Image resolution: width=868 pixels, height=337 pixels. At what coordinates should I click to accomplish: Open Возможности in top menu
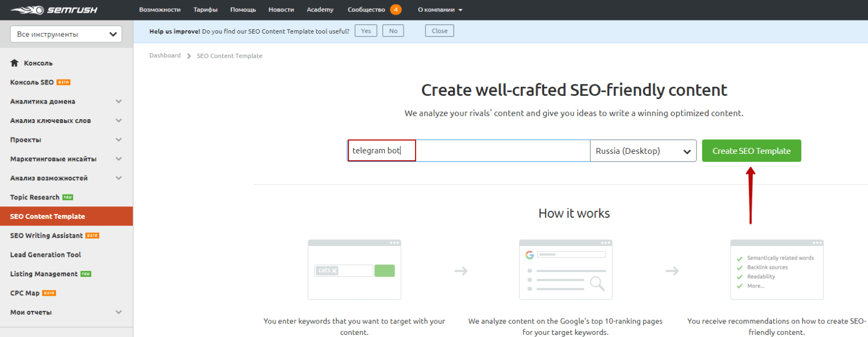[159, 10]
